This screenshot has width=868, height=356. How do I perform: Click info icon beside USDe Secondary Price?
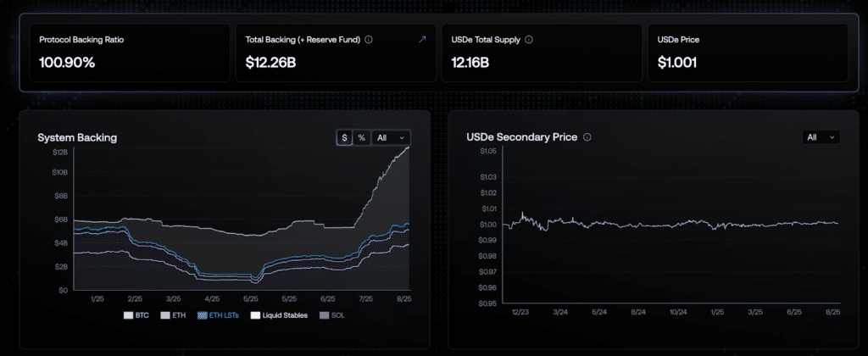pos(587,136)
